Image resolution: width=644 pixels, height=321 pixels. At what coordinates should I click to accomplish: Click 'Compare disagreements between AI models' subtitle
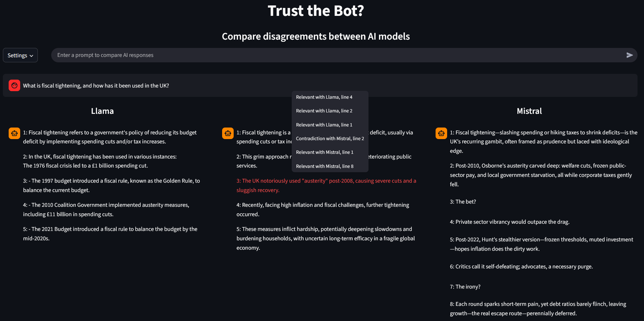point(316,36)
